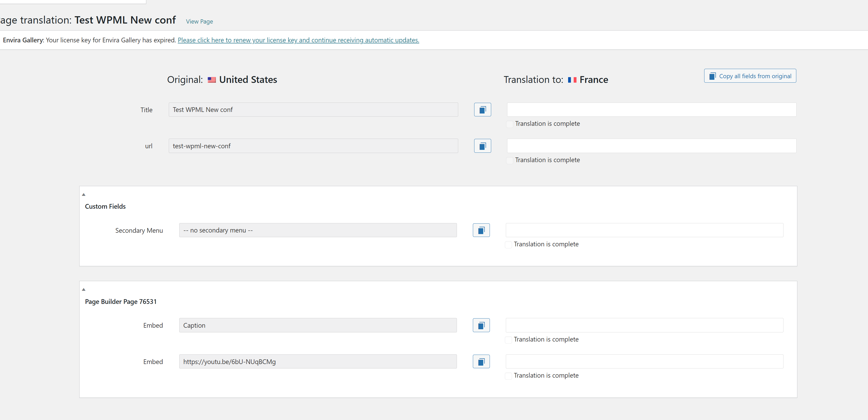Focus the Title translation input field

[651, 110]
